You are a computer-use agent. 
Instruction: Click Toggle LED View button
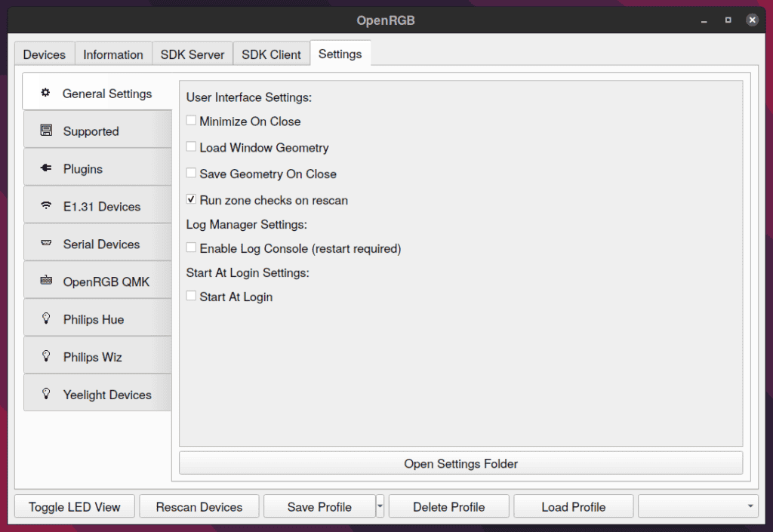[x=75, y=506]
